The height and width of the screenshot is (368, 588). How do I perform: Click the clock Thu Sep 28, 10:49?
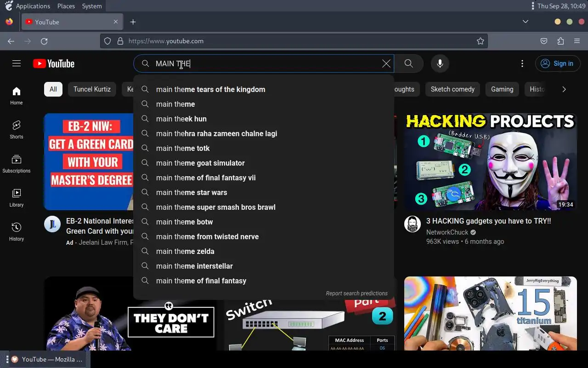(561, 6)
